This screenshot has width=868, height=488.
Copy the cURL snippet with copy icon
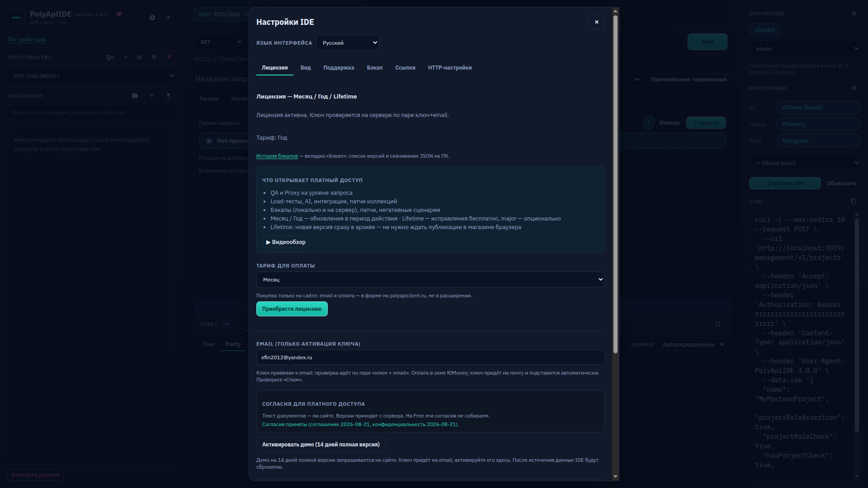tap(853, 201)
